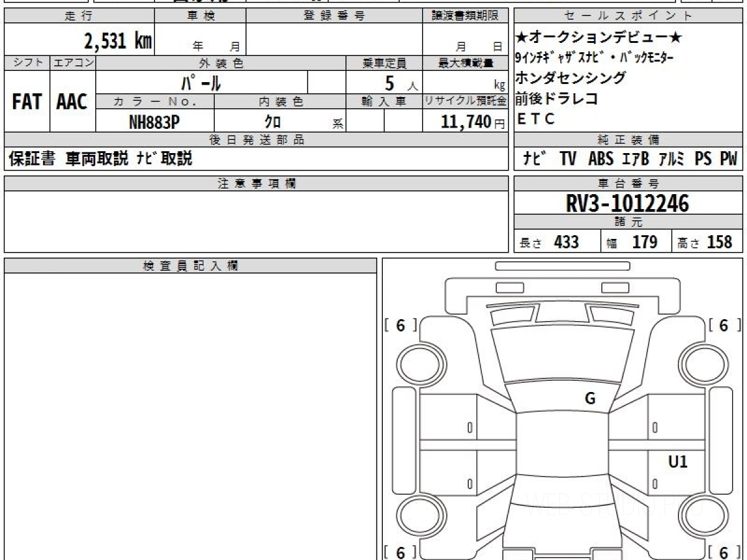
Task: Select the 登録番号 header
Action: [x=334, y=16]
